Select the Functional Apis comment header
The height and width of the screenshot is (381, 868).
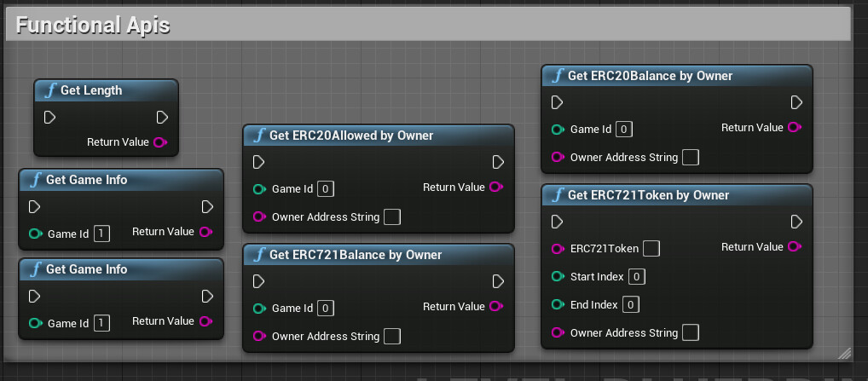click(428, 25)
